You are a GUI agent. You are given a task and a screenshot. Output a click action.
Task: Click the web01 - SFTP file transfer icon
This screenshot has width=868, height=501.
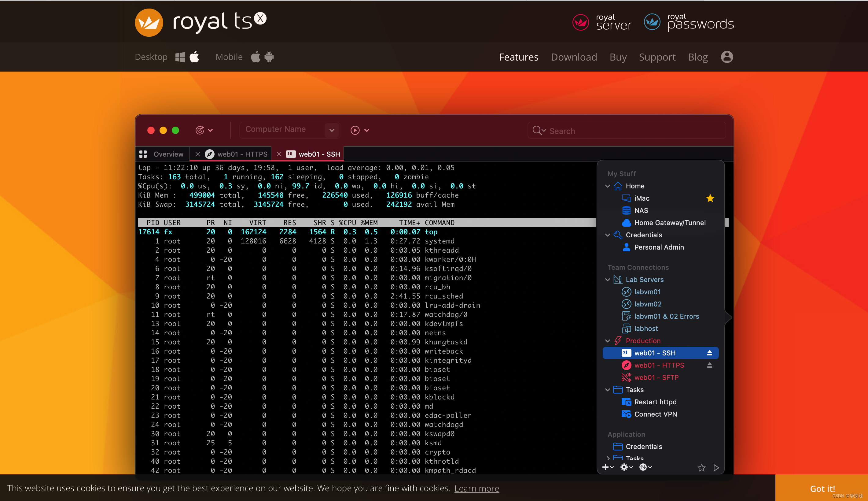point(626,378)
